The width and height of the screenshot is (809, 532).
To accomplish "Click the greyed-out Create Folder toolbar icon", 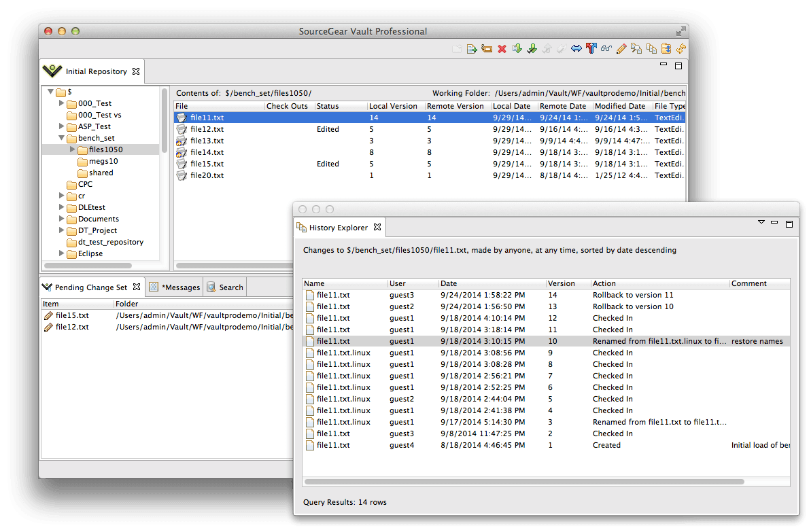I will click(x=457, y=49).
